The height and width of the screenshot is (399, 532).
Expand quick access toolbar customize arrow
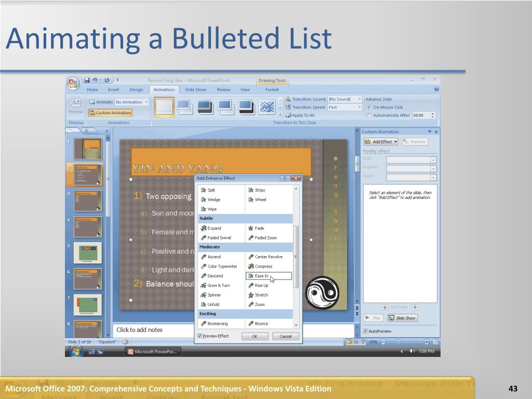tap(117, 80)
